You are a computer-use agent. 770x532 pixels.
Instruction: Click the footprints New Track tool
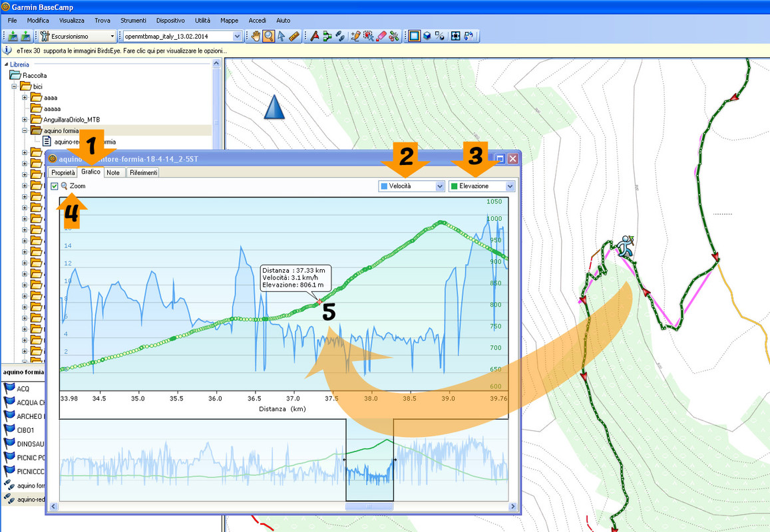pos(340,36)
